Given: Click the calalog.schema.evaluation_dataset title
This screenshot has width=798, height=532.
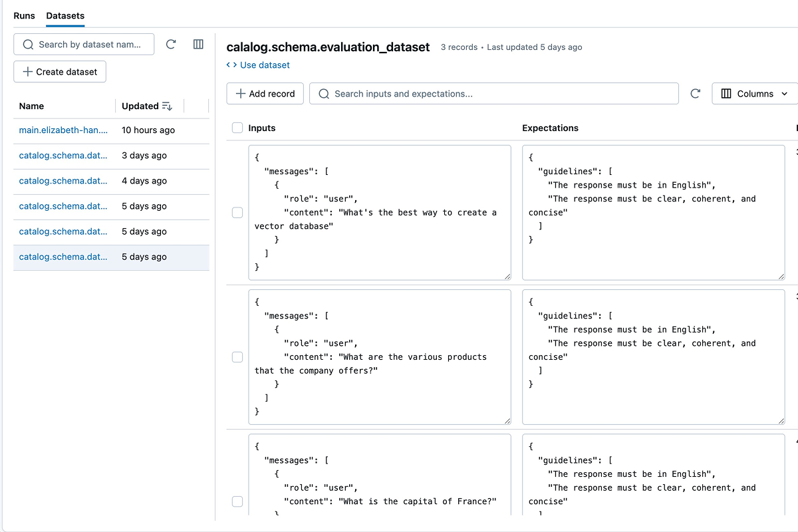Looking at the screenshot, I should point(329,47).
